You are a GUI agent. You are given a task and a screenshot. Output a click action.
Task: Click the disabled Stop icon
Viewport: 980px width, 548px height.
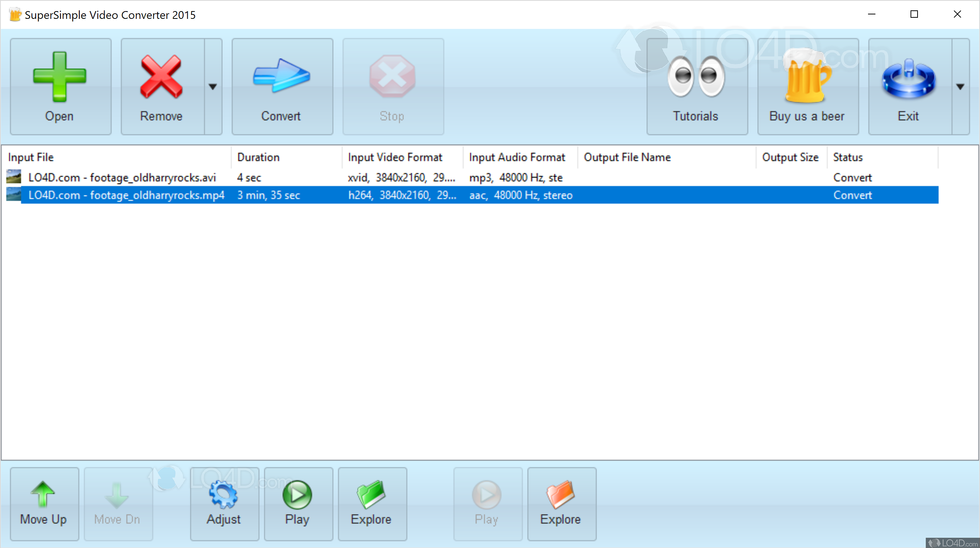click(x=392, y=80)
